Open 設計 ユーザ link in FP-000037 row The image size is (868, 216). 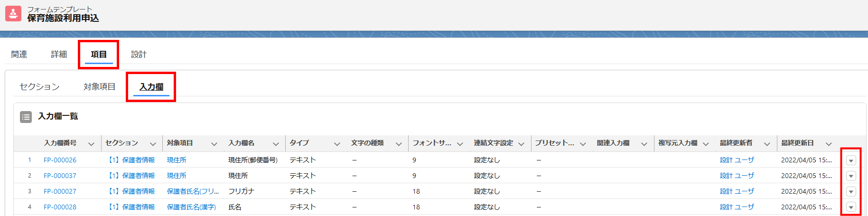737,176
